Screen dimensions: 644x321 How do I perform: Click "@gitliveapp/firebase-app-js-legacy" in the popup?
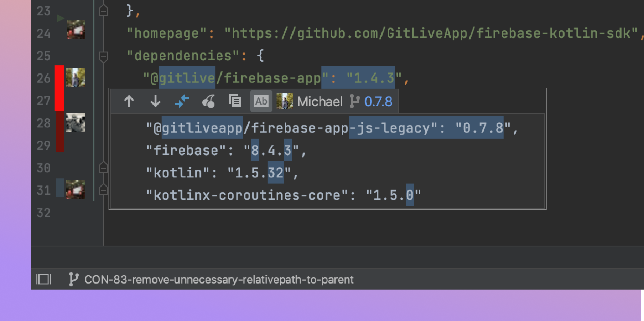click(292, 128)
